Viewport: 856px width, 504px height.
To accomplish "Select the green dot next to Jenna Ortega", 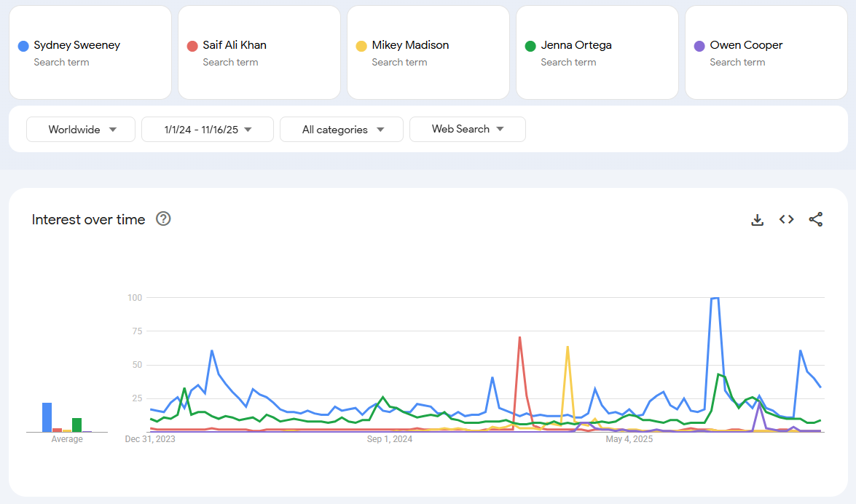I will (x=531, y=45).
